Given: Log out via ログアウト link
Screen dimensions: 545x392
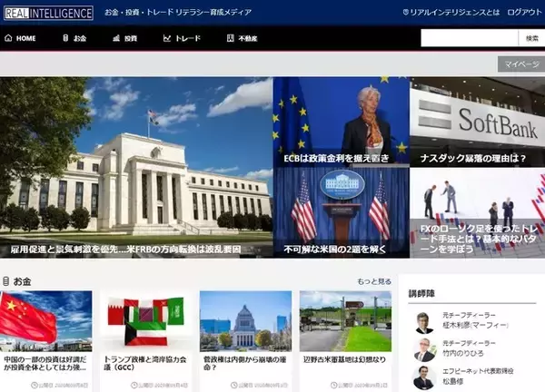Looking at the screenshot, I should point(524,13).
